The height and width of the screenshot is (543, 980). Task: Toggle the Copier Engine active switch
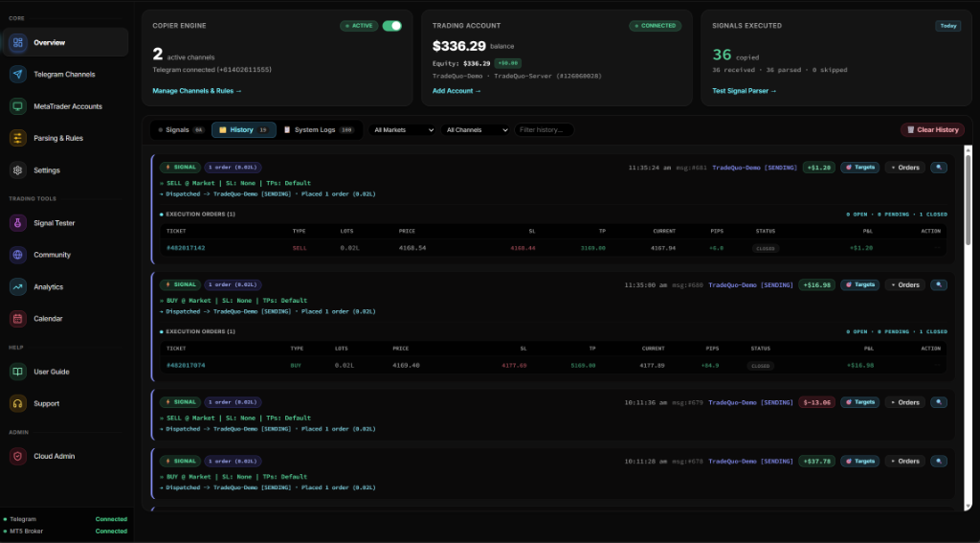point(391,26)
